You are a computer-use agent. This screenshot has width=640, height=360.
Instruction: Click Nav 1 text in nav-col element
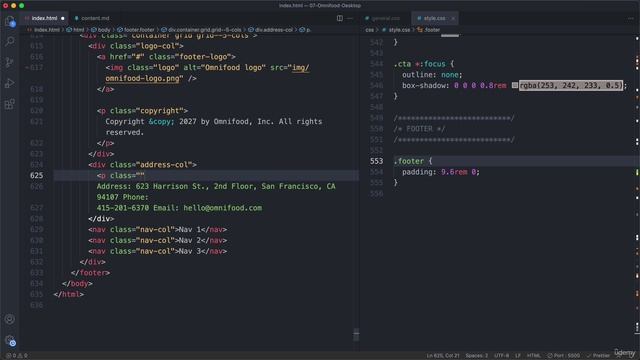click(x=190, y=230)
